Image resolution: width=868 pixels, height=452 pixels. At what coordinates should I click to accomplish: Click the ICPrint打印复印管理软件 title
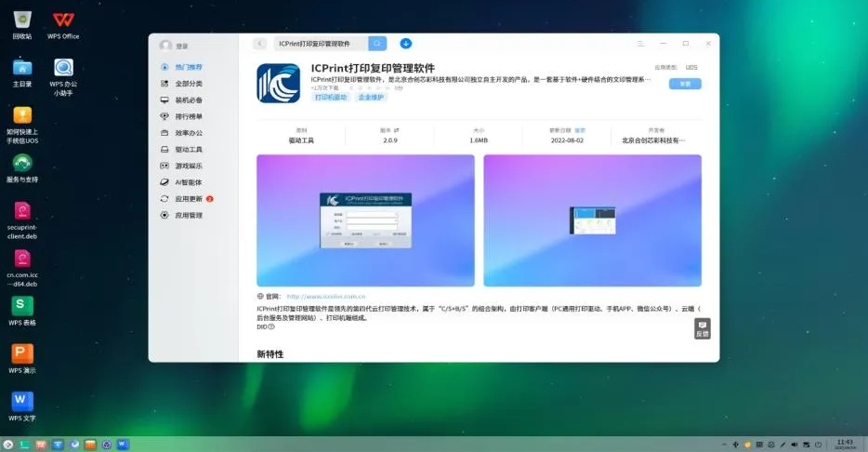(x=373, y=68)
